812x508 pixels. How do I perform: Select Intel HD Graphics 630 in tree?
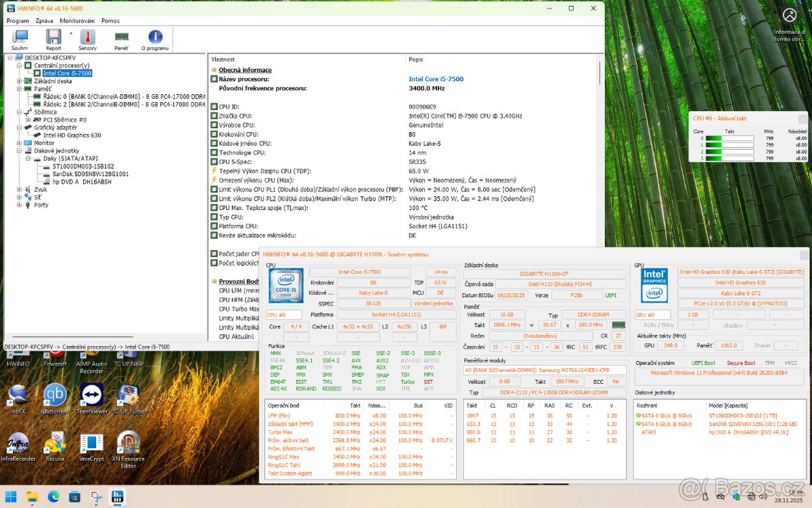[72, 135]
